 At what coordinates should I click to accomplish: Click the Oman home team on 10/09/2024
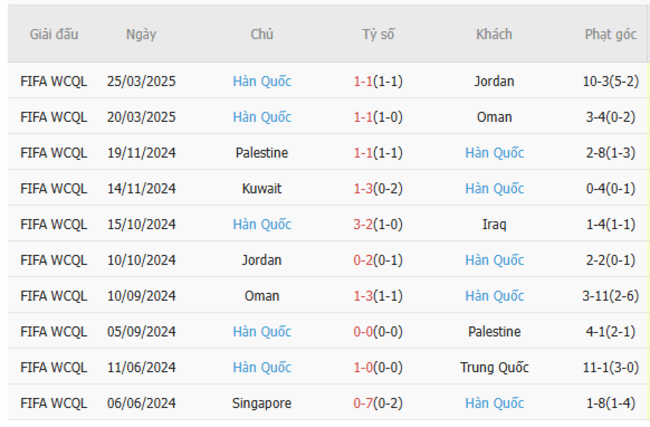262,296
